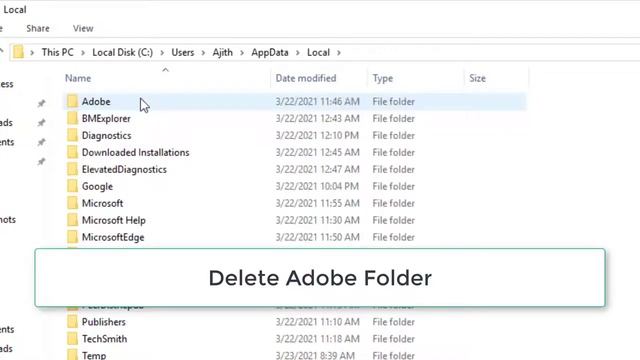Sort by Date modified column header
This screenshot has width=640, height=360.
(x=306, y=78)
